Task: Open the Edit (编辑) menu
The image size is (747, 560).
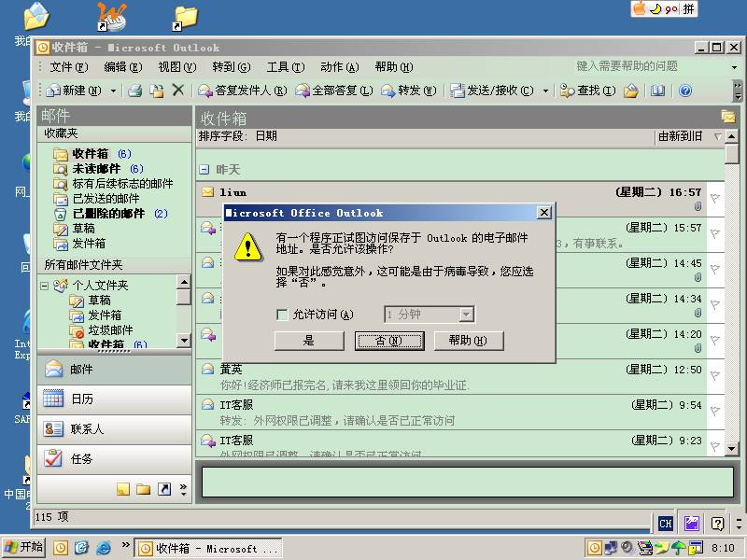Action: pyautogui.click(x=123, y=67)
